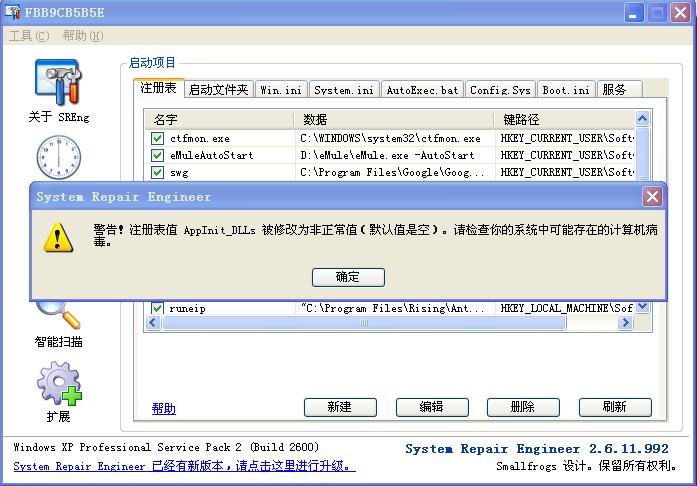
Task: Uncheck the ctfmon.exe startup entry
Action: 157,138
